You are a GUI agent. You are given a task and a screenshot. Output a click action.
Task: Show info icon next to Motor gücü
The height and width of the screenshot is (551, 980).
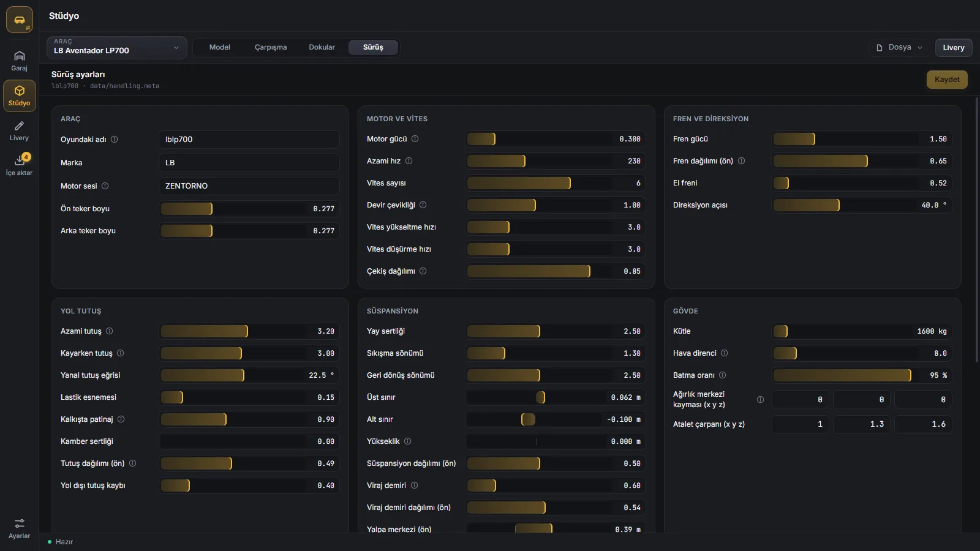point(415,139)
